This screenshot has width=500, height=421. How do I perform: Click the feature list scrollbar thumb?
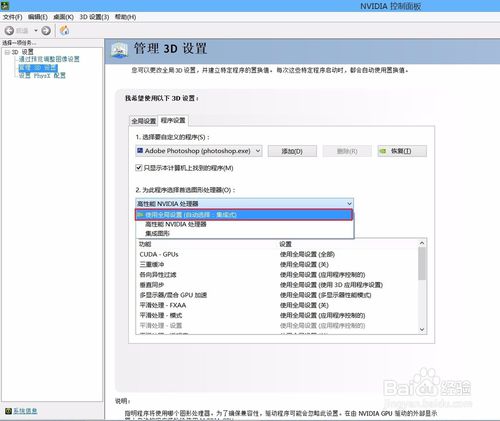point(422,264)
